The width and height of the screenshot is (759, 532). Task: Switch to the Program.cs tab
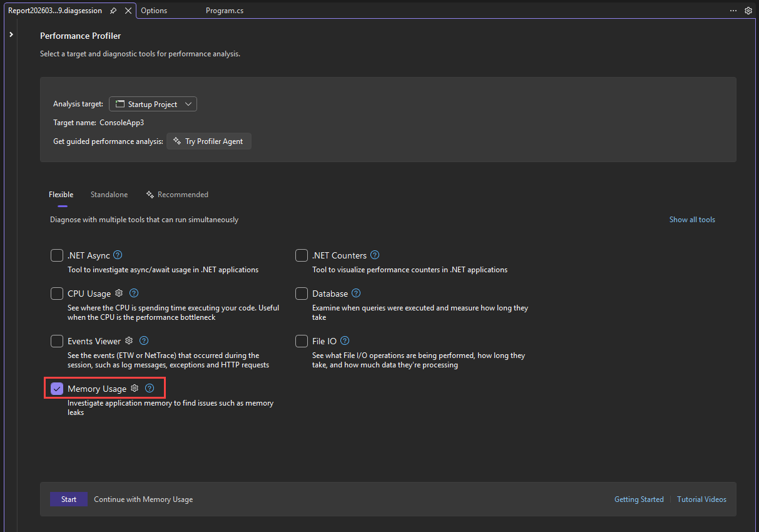pyautogui.click(x=224, y=10)
